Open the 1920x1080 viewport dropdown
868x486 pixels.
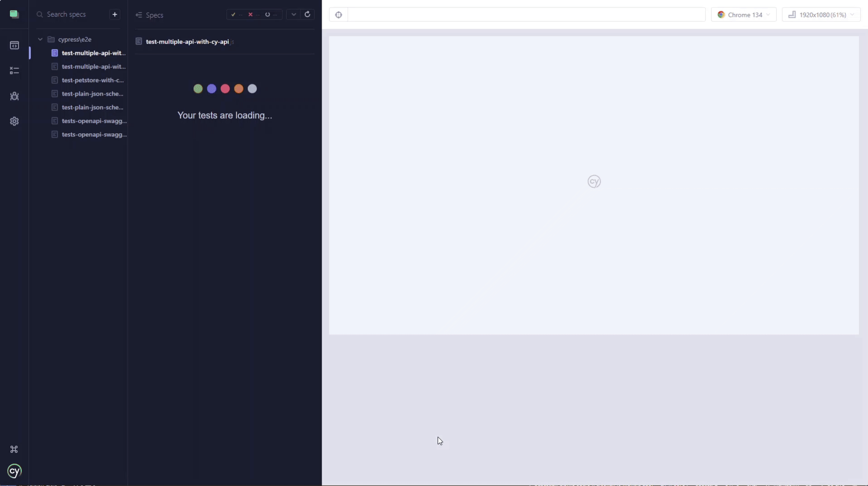point(821,15)
